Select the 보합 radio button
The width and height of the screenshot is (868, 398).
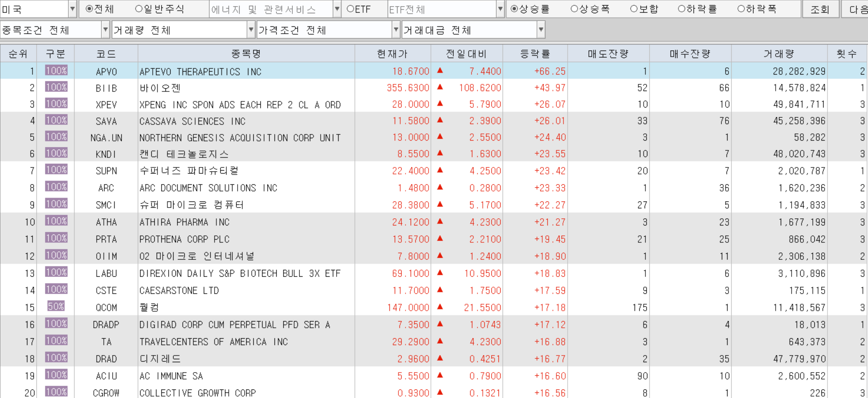click(634, 9)
